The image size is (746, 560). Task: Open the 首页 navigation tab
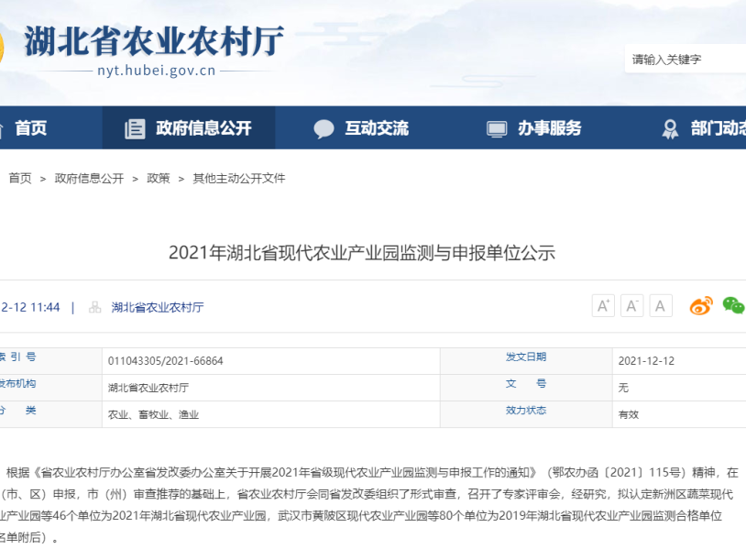click(x=30, y=128)
